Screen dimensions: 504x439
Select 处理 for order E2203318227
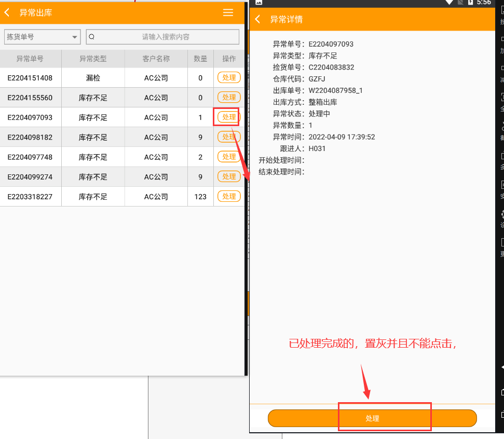[x=229, y=196]
